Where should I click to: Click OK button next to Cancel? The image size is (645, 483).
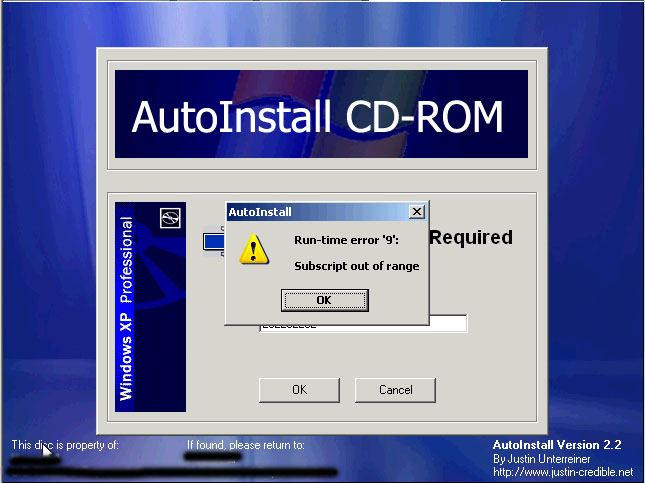point(299,390)
